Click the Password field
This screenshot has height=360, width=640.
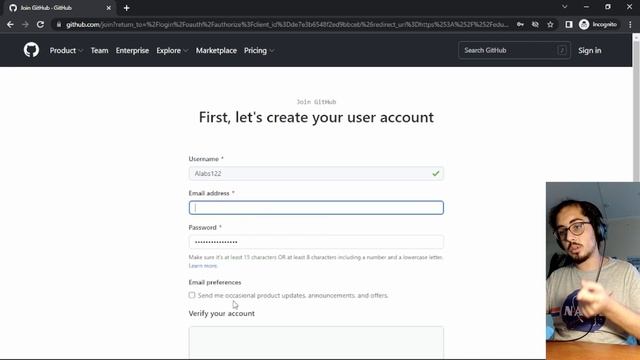[316, 242]
